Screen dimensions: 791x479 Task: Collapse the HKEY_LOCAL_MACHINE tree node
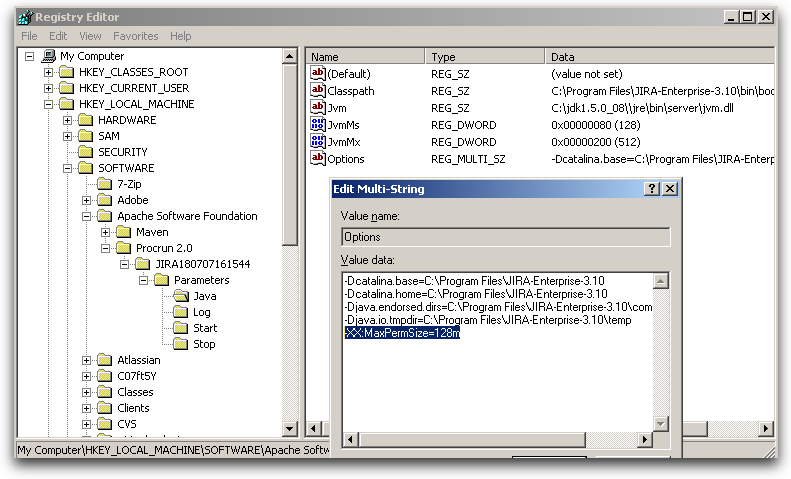click(x=49, y=104)
